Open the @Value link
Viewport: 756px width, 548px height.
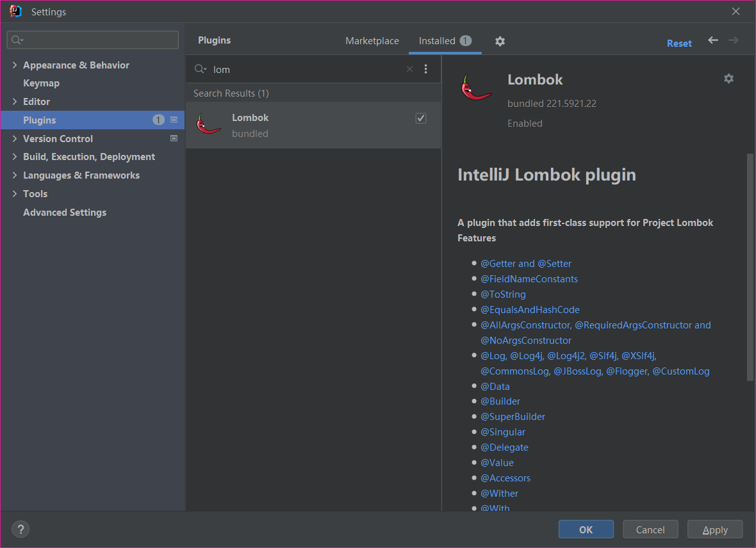pyautogui.click(x=497, y=463)
